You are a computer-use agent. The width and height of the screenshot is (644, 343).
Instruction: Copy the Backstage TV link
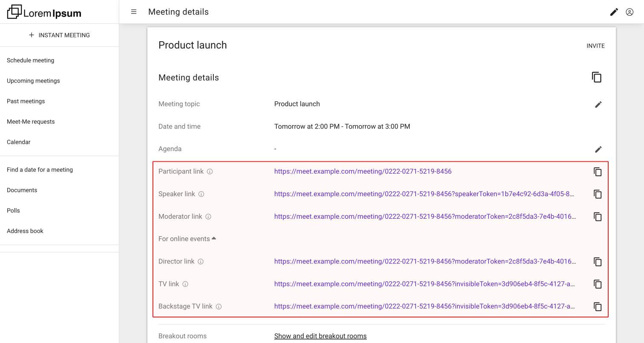tap(598, 307)
